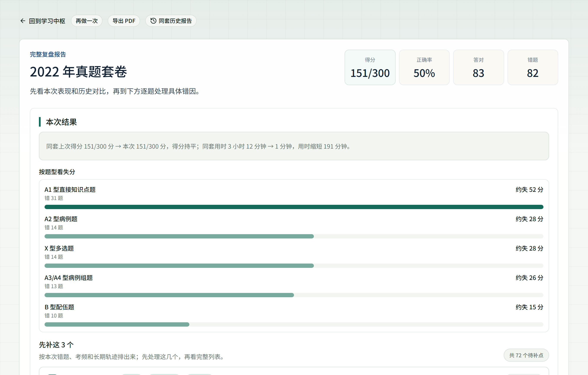Click the 错 13 题 text
Image resolution: width=588 pixels, height=375 pixels.
pos(54,286)
